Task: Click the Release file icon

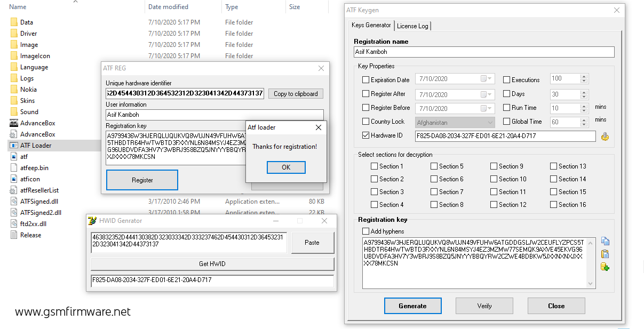Action: (x=14, y=235)
